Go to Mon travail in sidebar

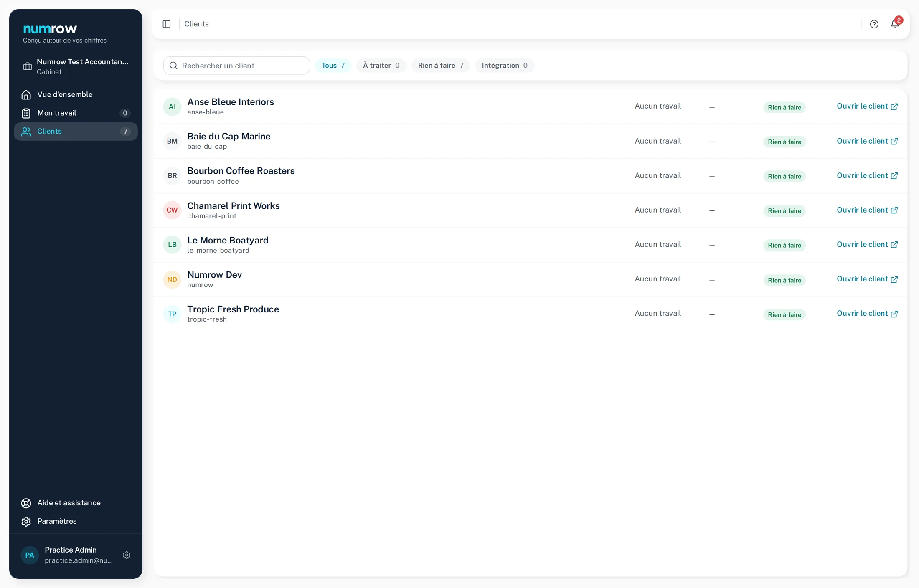pyautogui.click(x=76, y=113)
